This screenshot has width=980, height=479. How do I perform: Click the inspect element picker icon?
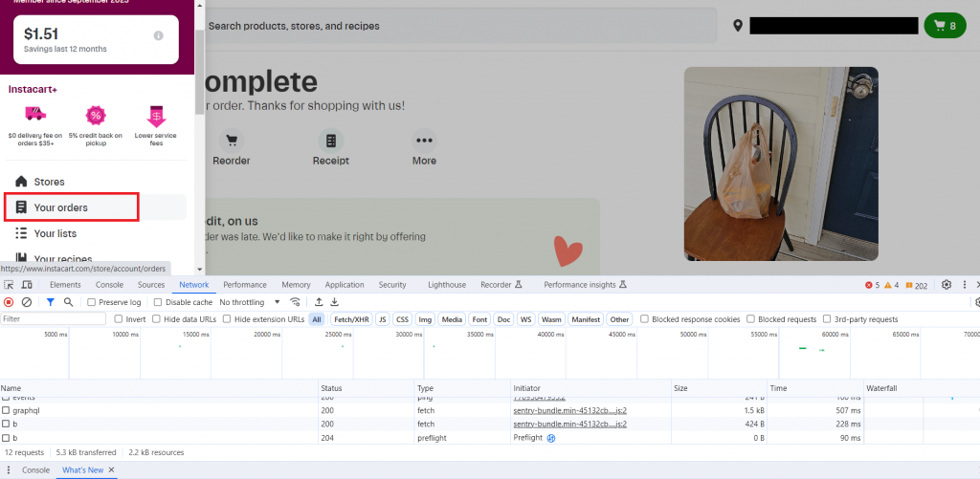(9, 285)
